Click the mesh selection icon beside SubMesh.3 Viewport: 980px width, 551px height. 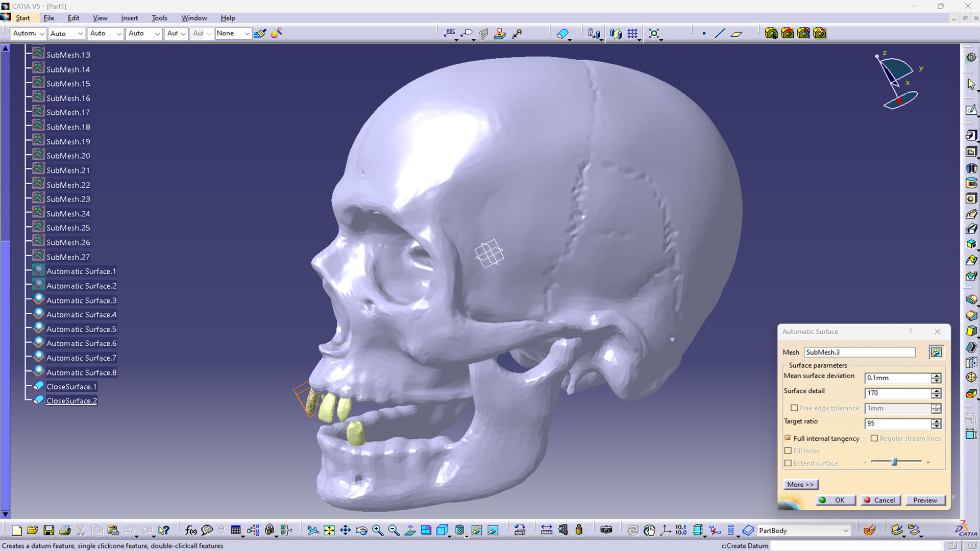936,352
